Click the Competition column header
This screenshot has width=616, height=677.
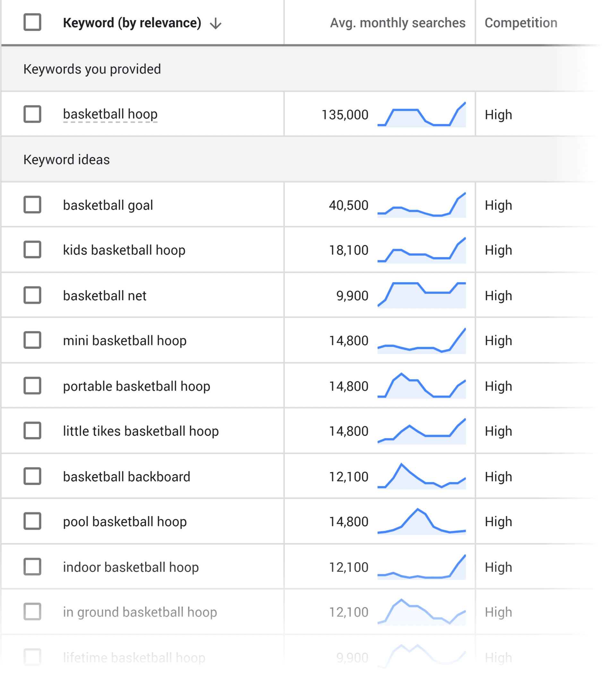coord(521,23)
